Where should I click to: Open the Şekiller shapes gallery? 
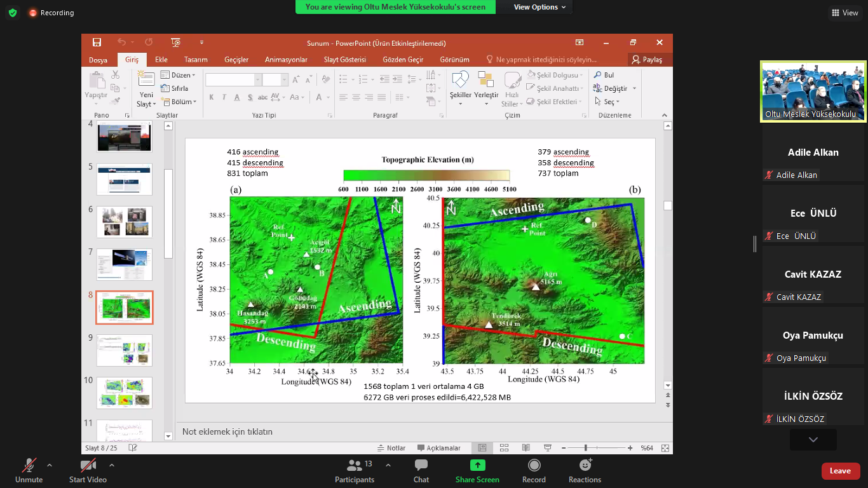coord(460,81)
